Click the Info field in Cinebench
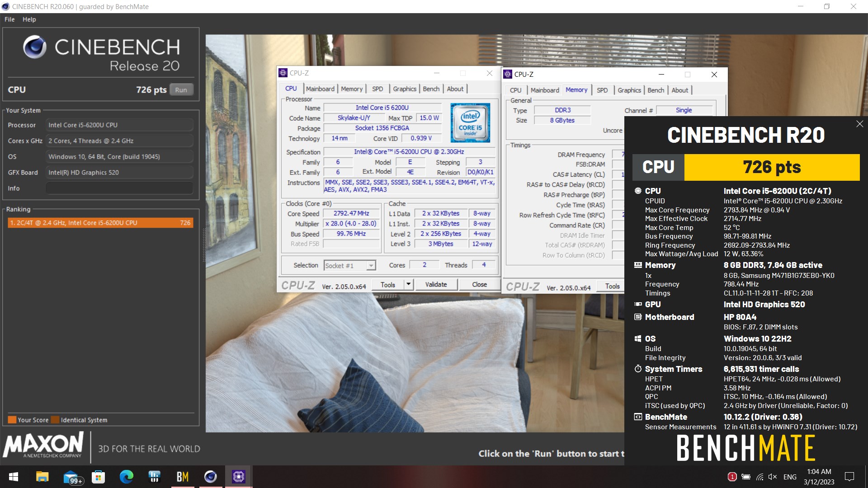Viewport: 868px width, 488px height. click(x=119, y=188)
